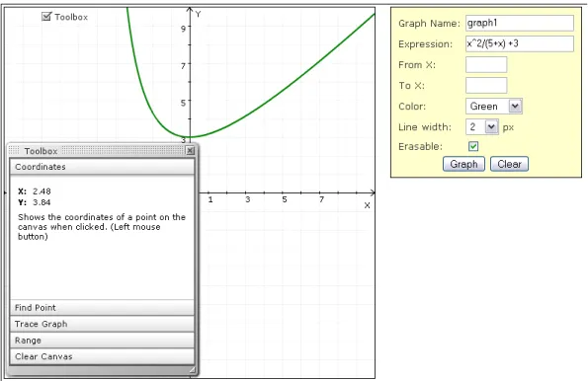The image size is (588, 381).
Task: Open the Find Point section
Action: (102, 308)
